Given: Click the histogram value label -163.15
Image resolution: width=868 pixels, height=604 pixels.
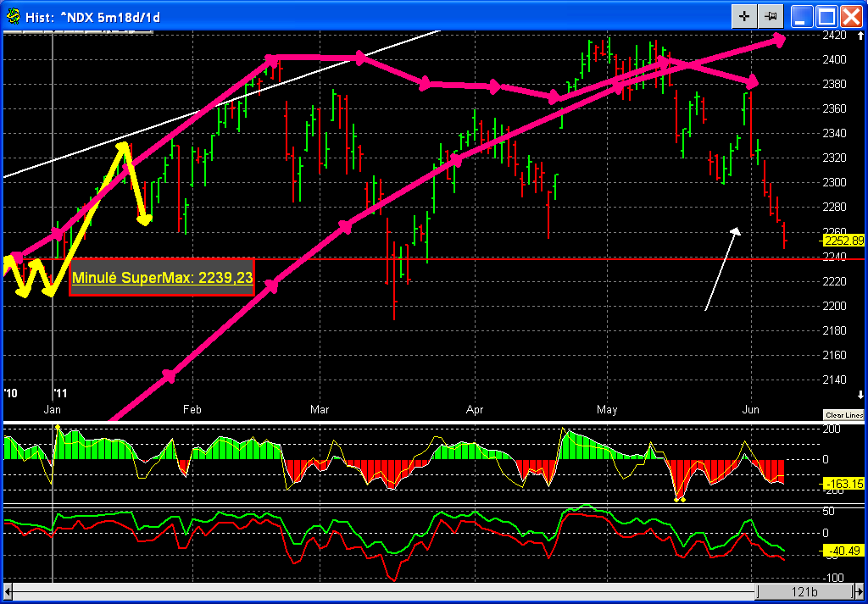Looking at the screenshot, I should [x=843, y=485].
